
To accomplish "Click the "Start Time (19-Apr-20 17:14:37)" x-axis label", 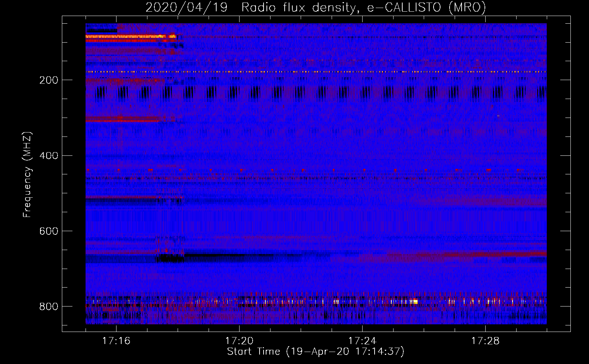I will pos(316,351).
